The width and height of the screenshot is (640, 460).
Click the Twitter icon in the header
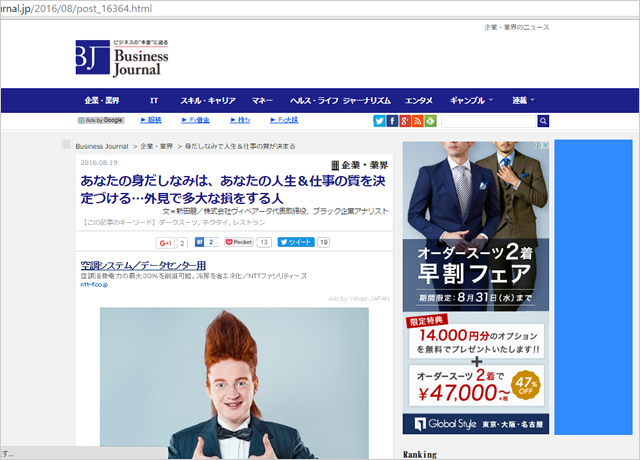click(379, 121)
